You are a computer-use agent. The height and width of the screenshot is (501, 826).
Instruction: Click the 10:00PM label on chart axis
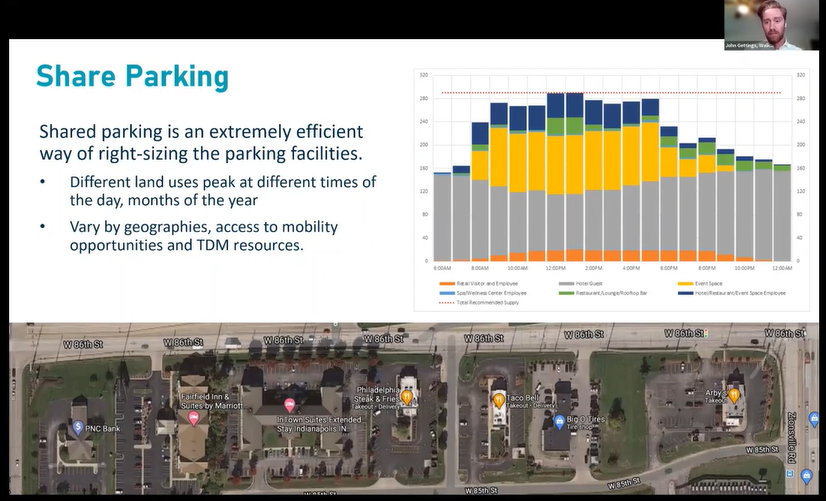744,269
